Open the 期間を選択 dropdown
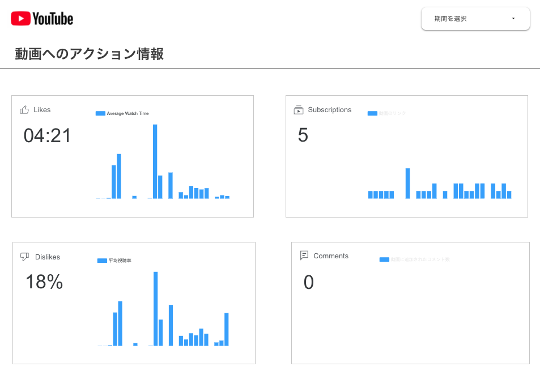This screenshot has height=392, width=540. (475, 19)
